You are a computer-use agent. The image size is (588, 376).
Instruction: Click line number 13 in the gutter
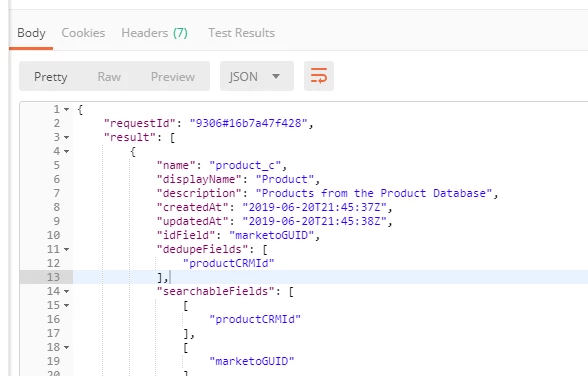click(x=53, y=277)
